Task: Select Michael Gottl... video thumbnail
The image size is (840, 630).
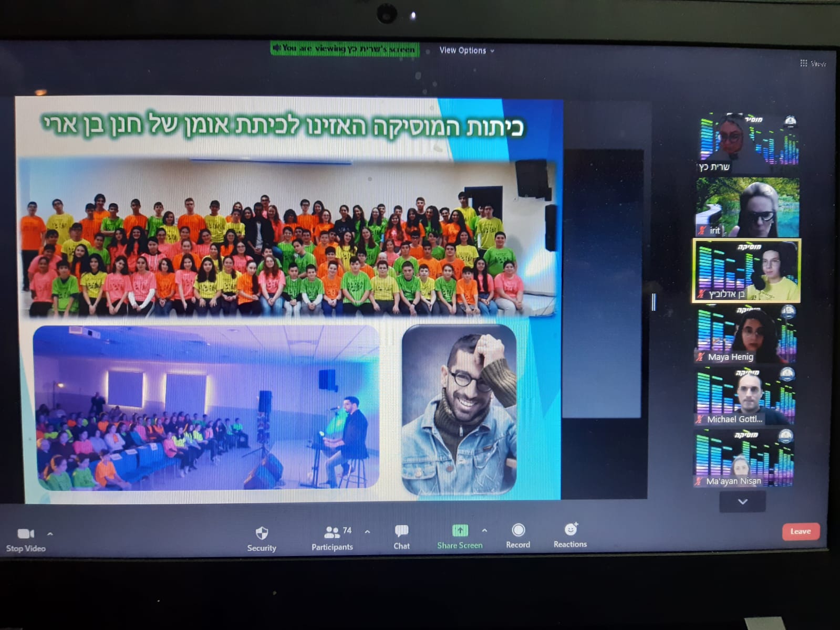Action: point(745,397)
